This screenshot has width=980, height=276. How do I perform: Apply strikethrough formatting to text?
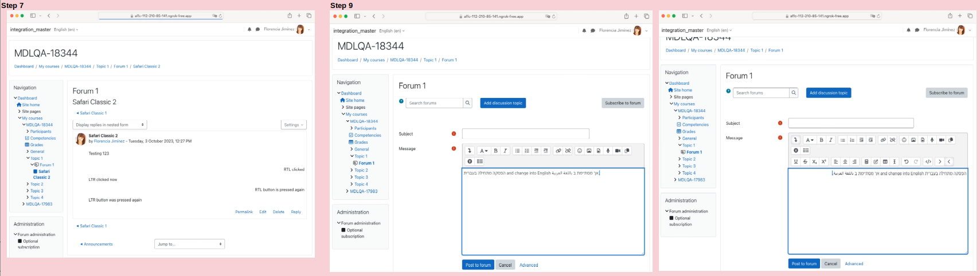coord(805,161)
